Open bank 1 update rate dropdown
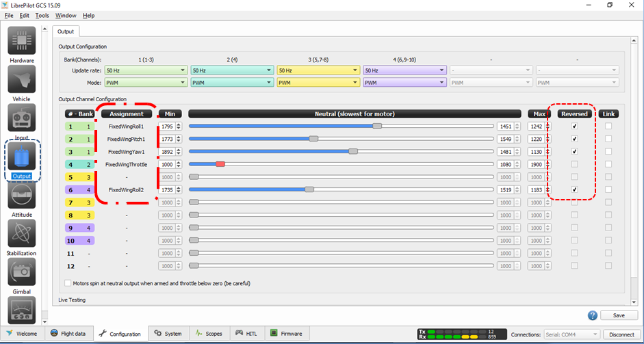 coord(146,70)
